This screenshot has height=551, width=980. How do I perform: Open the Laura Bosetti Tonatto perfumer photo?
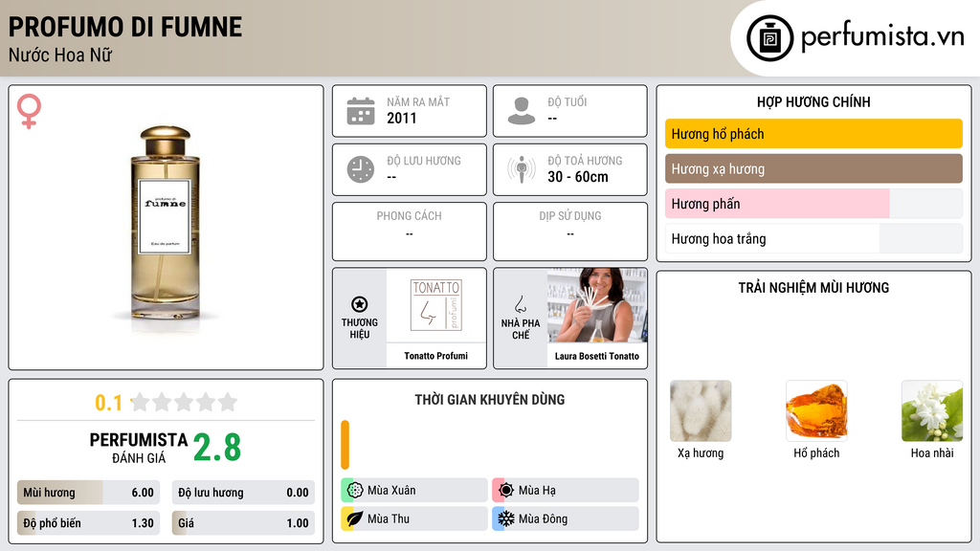click(597, 305)
